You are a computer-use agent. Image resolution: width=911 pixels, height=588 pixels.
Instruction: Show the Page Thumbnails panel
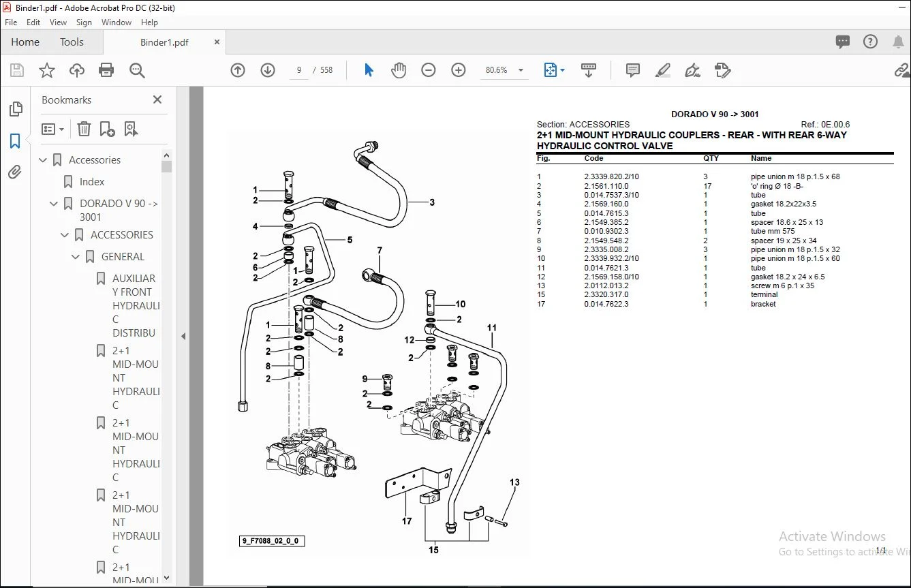pyautogui.click(x=15, y=109)
